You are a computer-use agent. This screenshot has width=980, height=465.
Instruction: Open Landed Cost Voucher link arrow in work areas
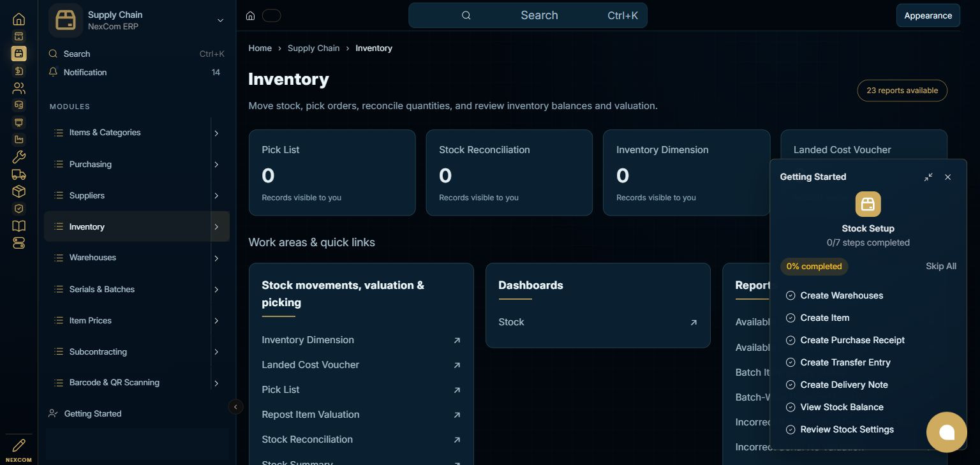[x=457, y=365]
